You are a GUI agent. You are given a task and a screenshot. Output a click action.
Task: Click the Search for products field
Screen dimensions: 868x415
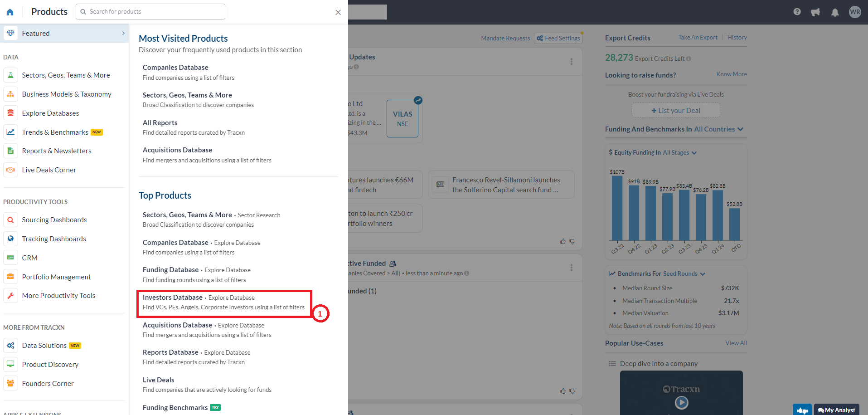pos(150,12)
